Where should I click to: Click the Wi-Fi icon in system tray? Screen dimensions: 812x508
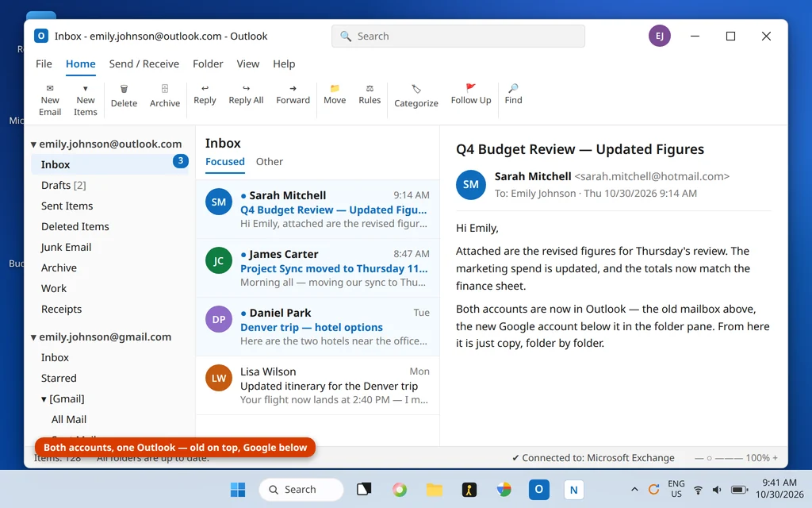coord(698,490)
